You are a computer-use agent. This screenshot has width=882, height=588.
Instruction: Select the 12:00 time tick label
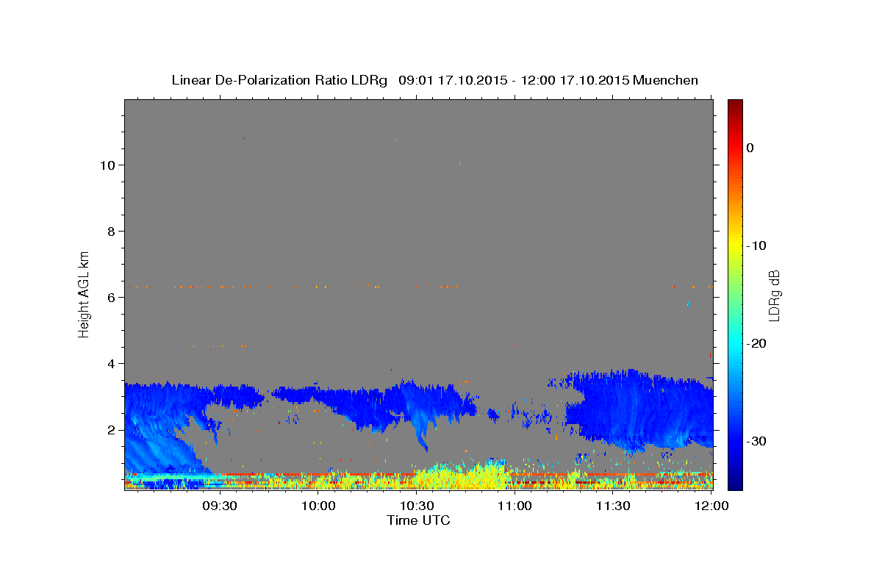point(711,506)
